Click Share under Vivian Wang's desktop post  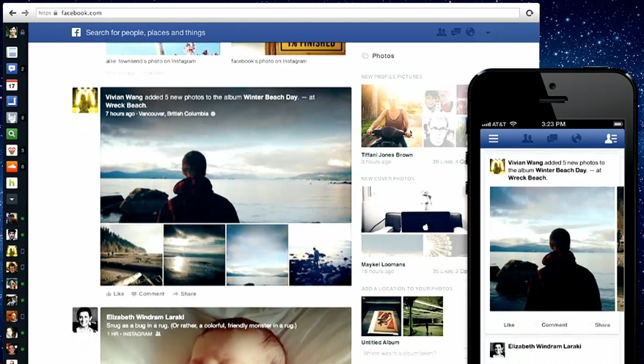click(184, 294)
